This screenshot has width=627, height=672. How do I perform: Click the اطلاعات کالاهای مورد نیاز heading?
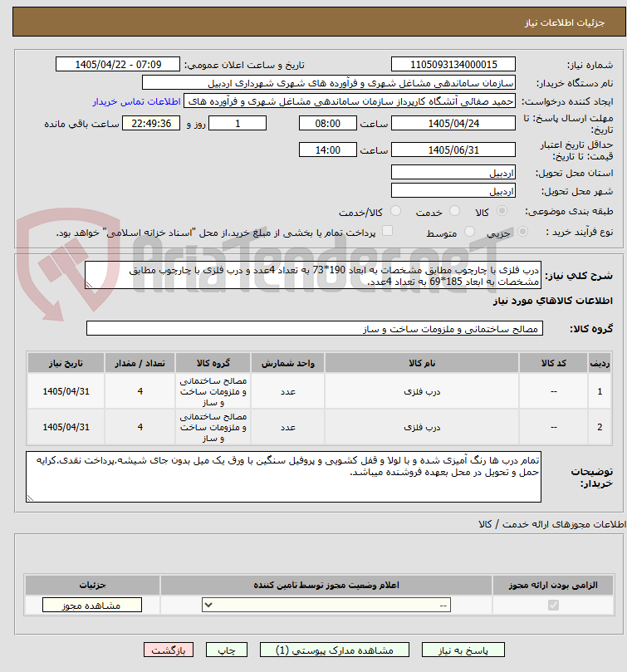click(553, 301)
